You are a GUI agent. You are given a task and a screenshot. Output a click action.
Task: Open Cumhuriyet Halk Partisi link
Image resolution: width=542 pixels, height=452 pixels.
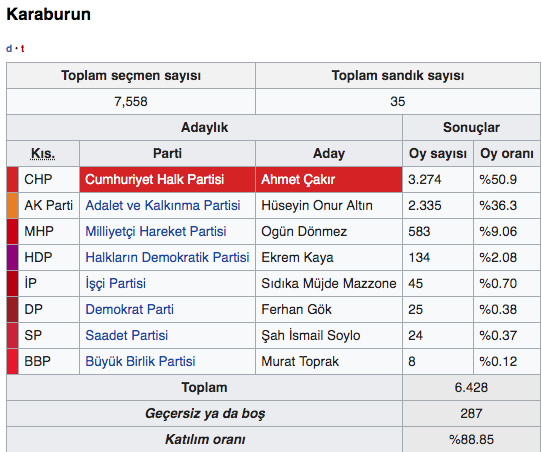(155, 179)
